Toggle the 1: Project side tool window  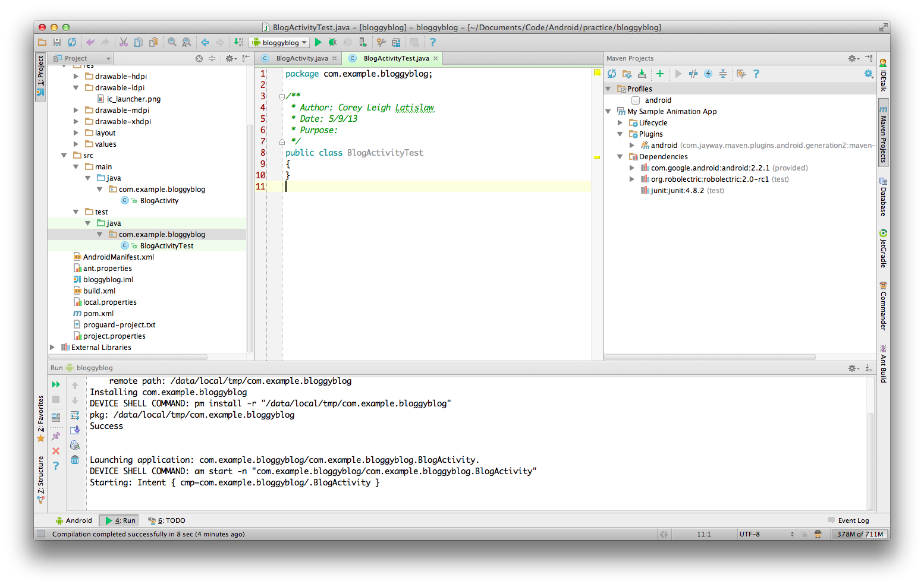(40, 77)
